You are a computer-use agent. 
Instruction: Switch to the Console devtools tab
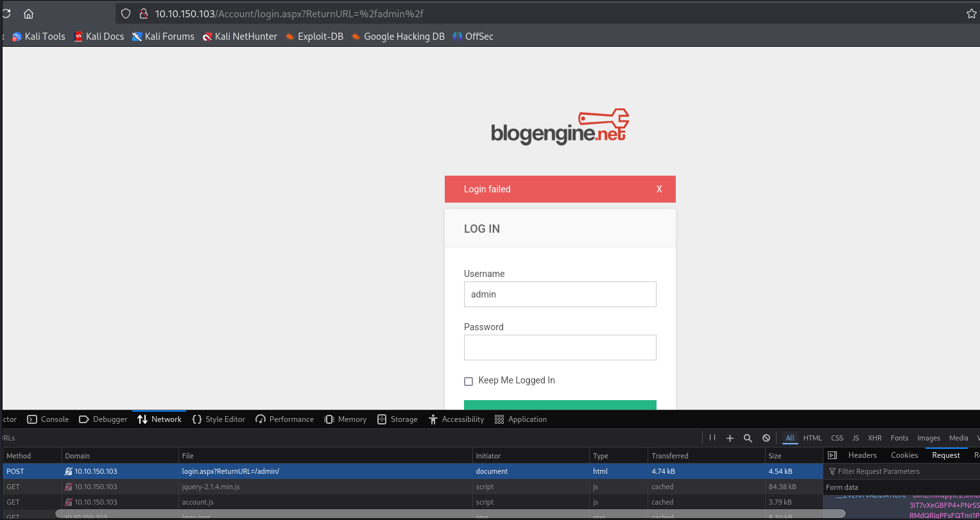(48, 419)
